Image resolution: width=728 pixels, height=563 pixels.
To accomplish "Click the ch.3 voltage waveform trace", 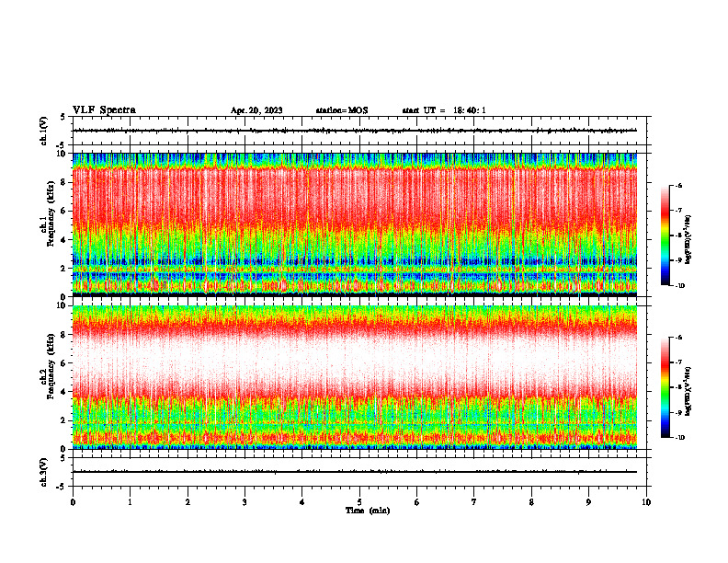I will (x=355, y=472).
